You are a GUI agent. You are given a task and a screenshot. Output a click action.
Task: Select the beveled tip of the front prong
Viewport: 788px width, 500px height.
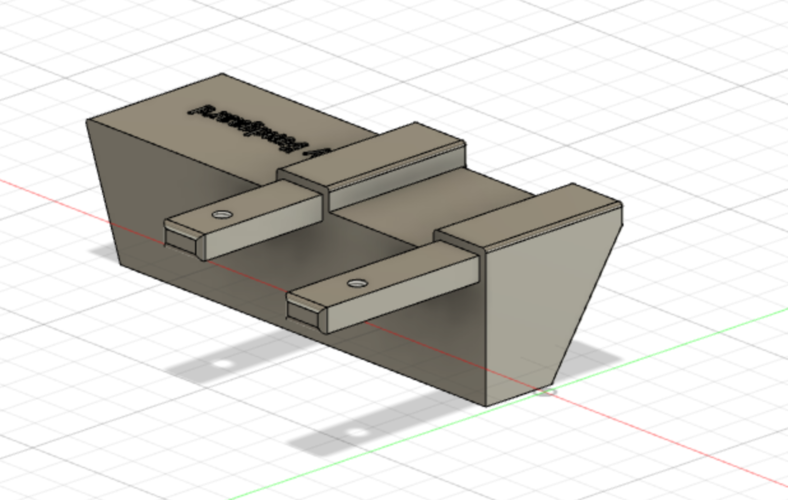(x=307, y=314)
